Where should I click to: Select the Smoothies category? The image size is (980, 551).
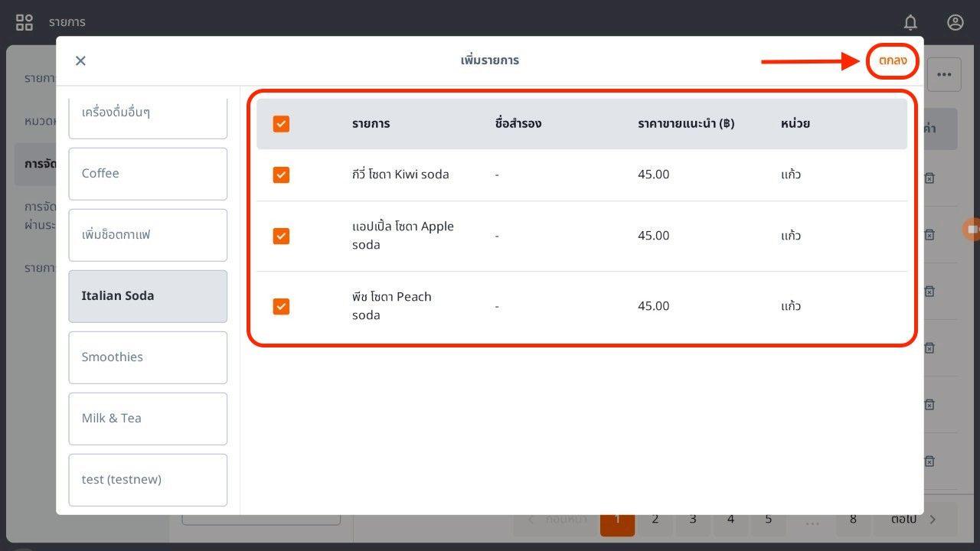tap(148, 357)
